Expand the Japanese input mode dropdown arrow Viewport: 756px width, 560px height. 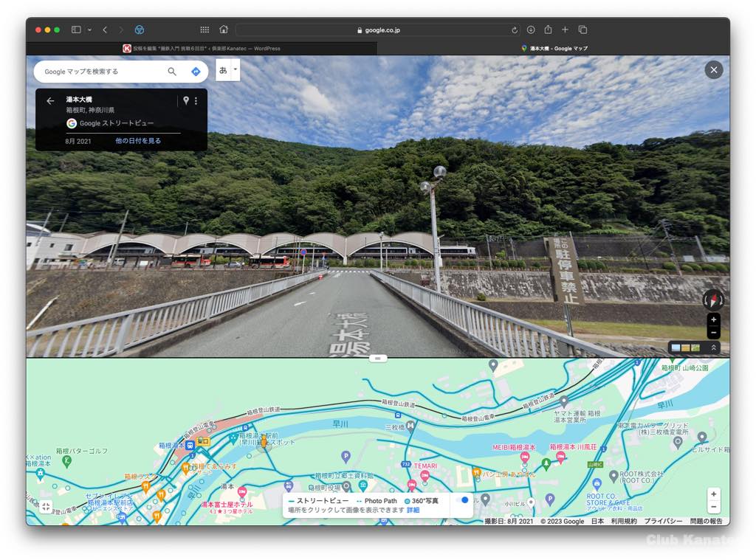coord(236,70)
